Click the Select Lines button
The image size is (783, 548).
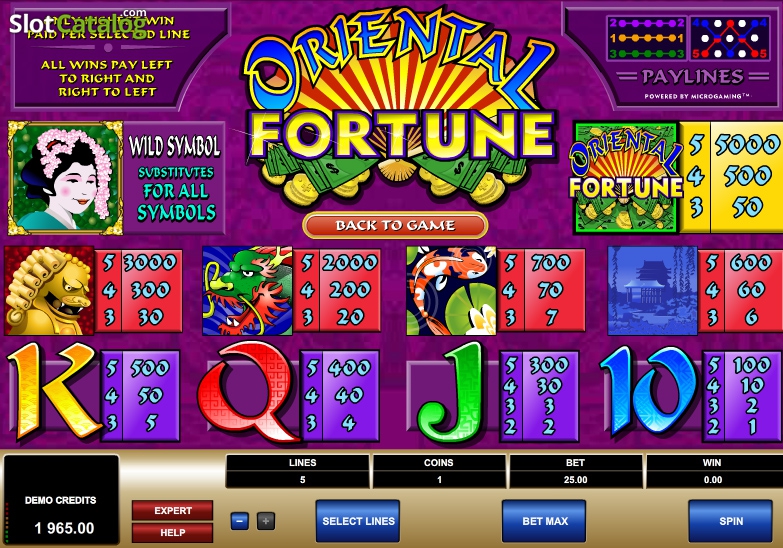[x=358, y=521]
